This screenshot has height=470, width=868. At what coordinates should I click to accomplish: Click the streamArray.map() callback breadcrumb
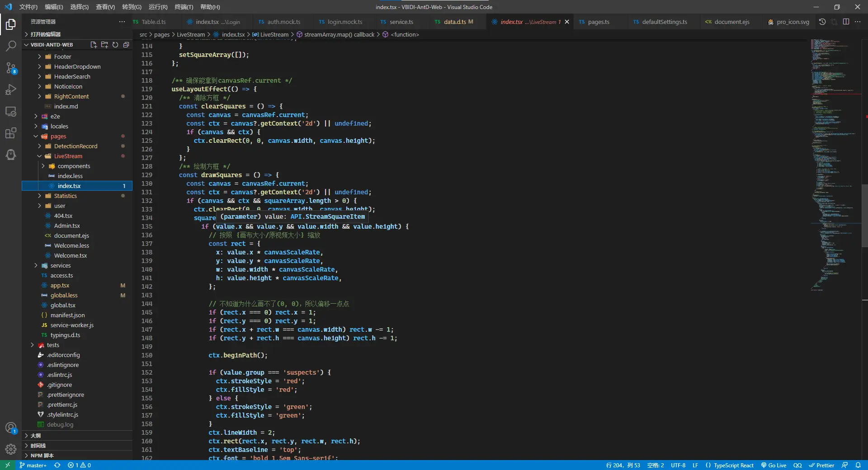[335, 34]
